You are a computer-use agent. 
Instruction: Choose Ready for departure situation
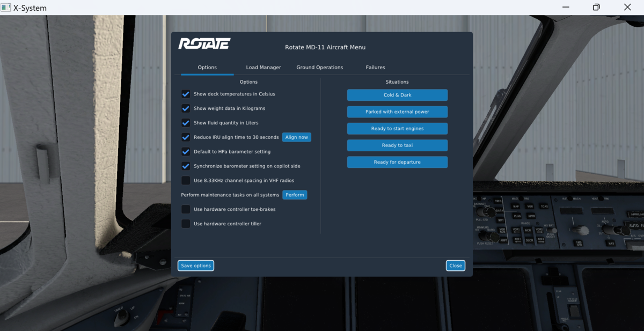(397, 162)
